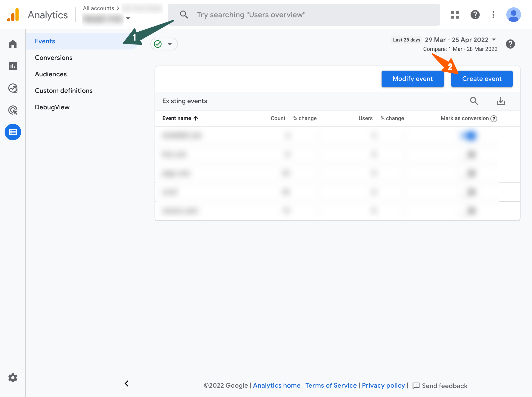
Task: Open the Configure list icon
Action: [13, 132]
